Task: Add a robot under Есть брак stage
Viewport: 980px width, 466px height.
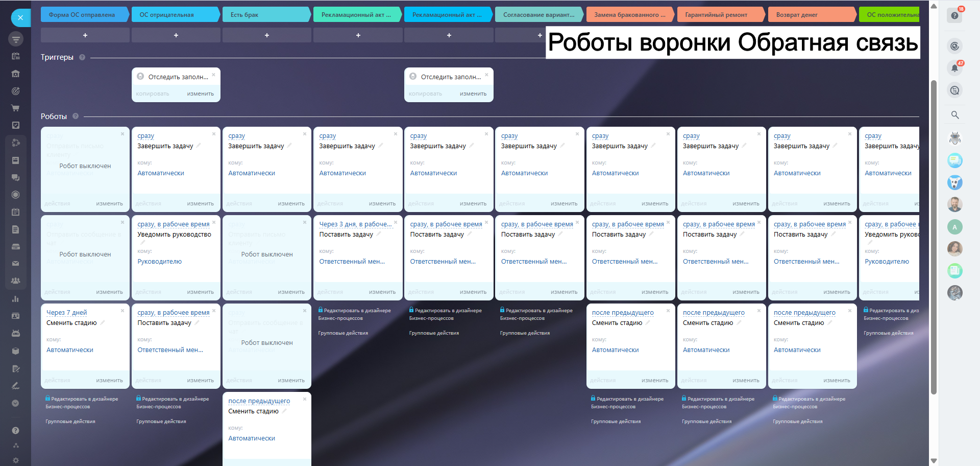Action: (266, 35)
